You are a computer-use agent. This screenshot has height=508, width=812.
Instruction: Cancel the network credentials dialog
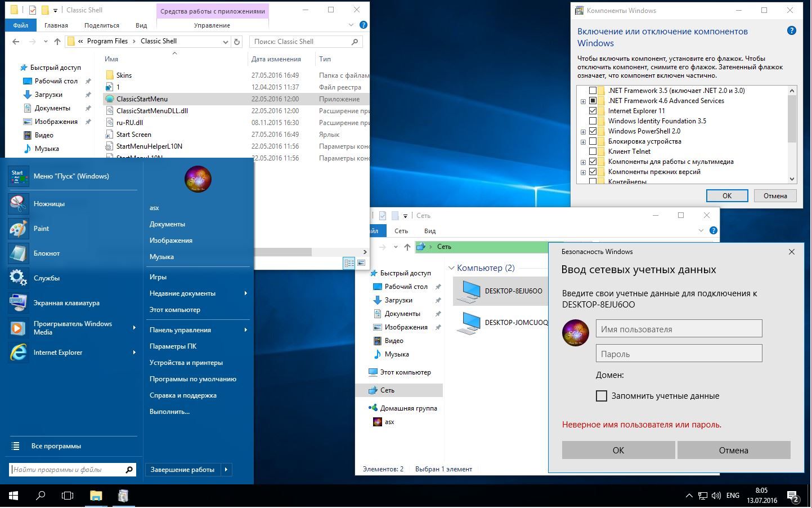pyautogui.click(x=734, y=450)
